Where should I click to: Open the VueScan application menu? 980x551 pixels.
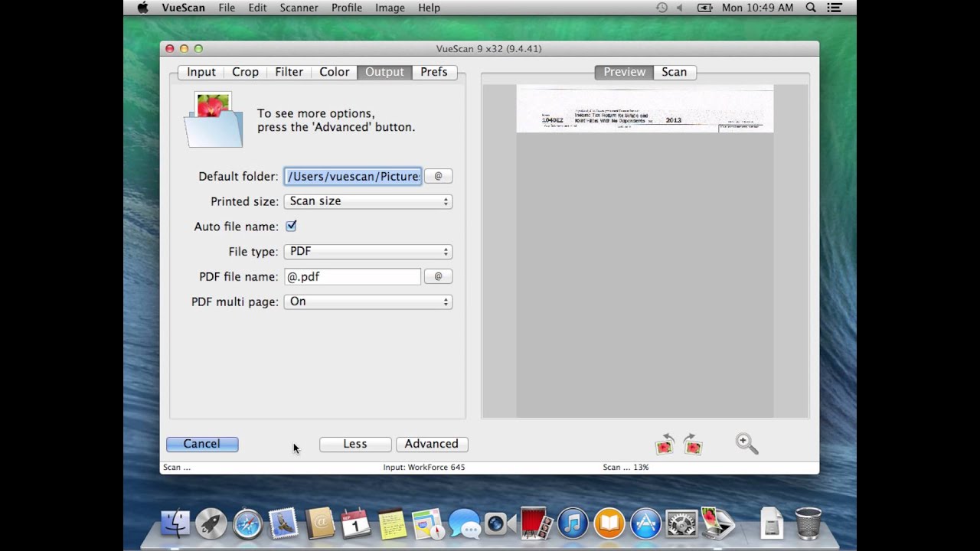tap(183, 8)
